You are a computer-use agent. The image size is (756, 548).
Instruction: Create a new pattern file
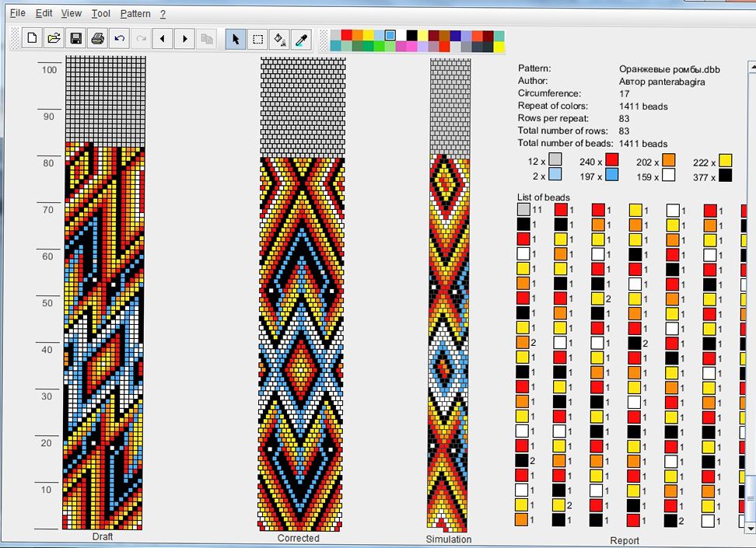coord(33,39)
